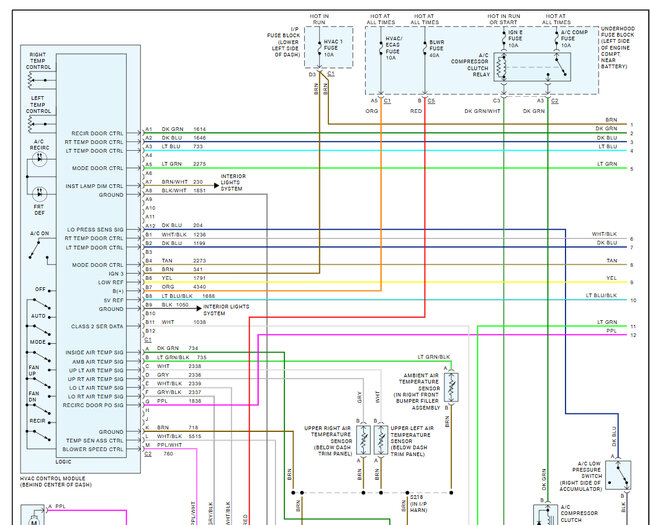Click the FAN UP switch label
The width and height of the screenshot is (650, 525).
34,370
